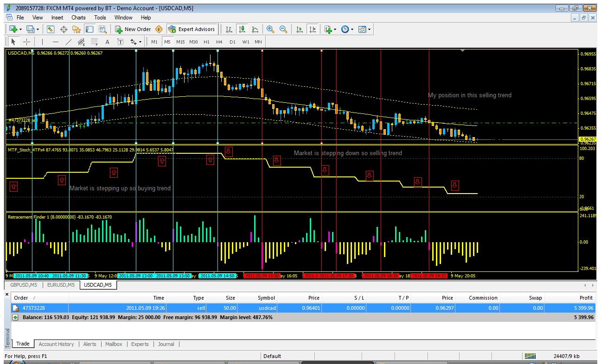The image size is (601, 364).
Task: Toggle the Chart Shift button
Action: pos(313,29)
